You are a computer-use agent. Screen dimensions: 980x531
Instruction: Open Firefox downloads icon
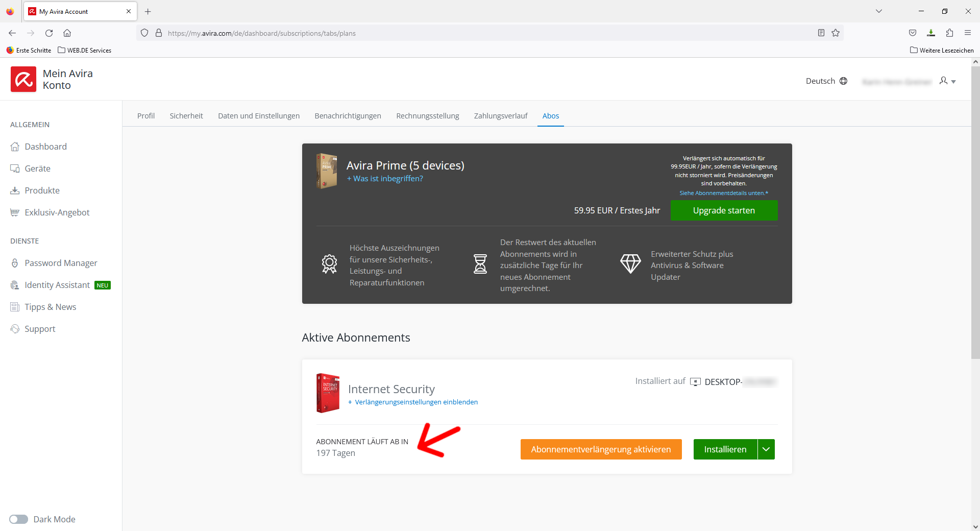931,33
